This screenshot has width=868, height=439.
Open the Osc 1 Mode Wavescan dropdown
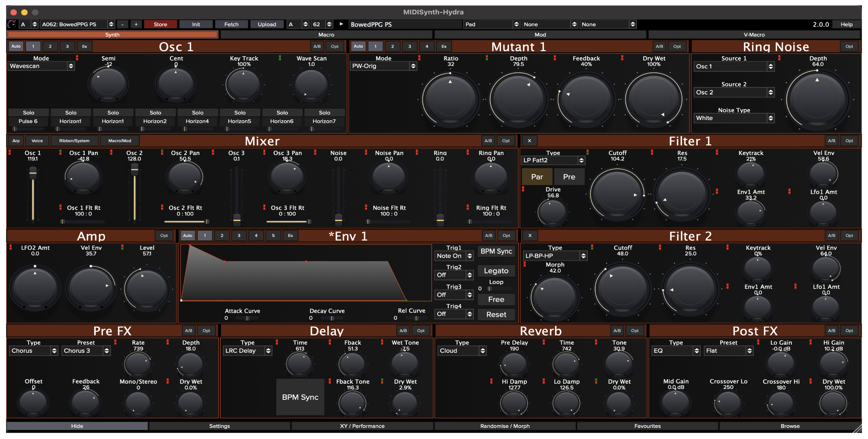[41, 66]
